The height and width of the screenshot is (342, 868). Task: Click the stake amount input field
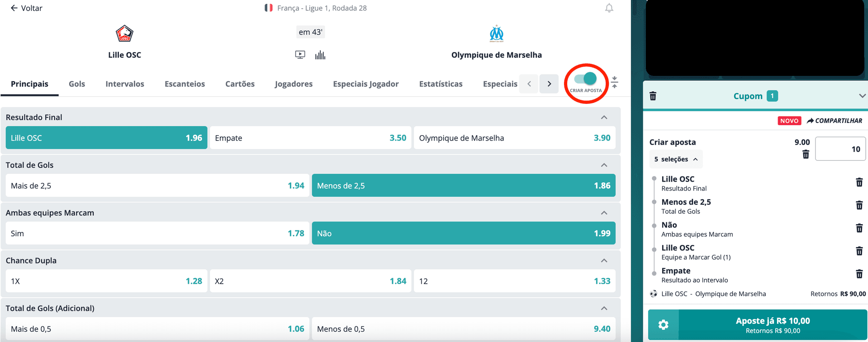coord(840,149)
